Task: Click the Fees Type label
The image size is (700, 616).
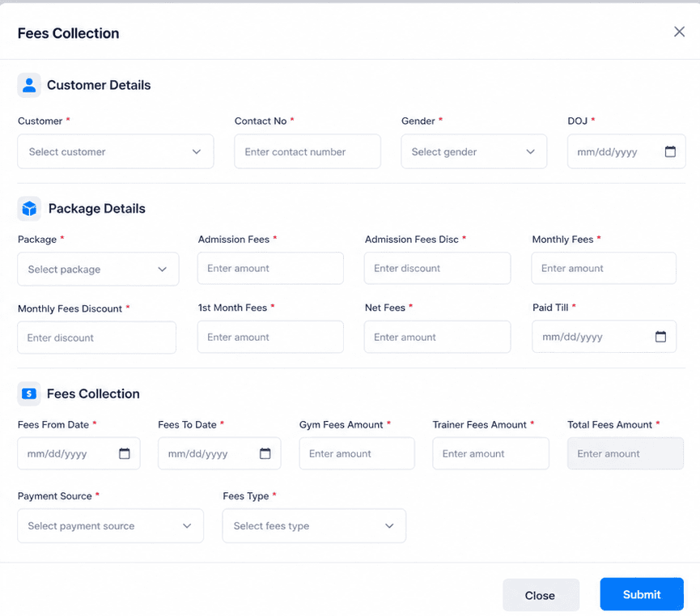Action: click(x=246, y=496)
